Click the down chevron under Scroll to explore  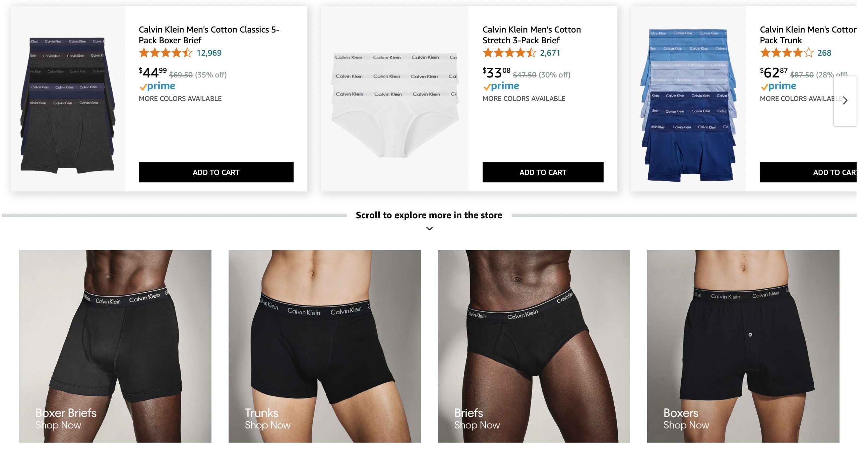pyautogui.click(x=429, y=229)
